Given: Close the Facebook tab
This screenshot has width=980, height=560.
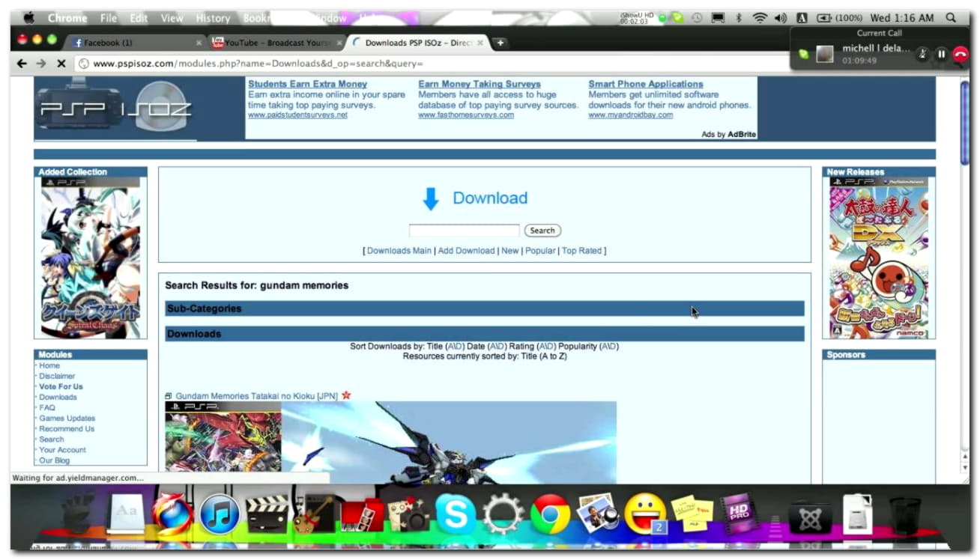Looking at the screenshot, I should pos(199,43).
